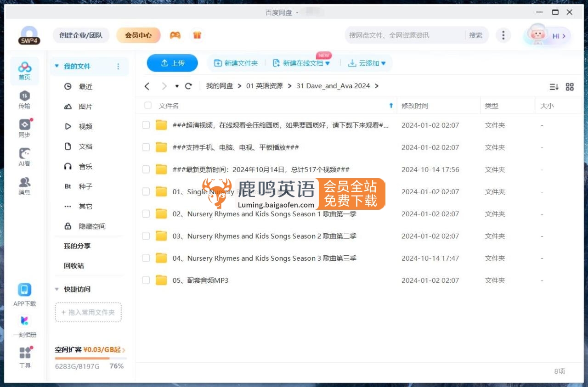Click the folder icon of 05、配套音频MP3
Screen dimensions: 588x387
tap(161, 280)
